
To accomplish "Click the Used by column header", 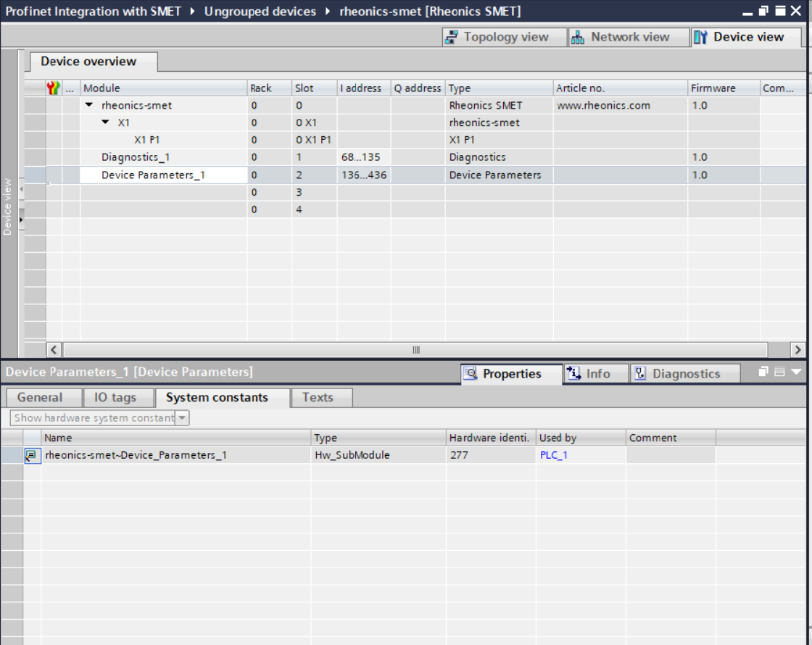I will tap(581, 438).
